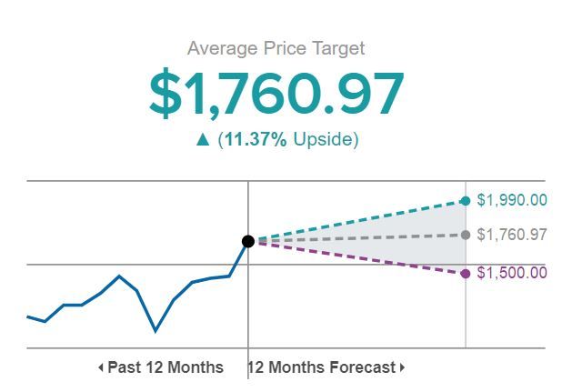Click the large $1,760.97 headline price
The height and width of the screenshot is (392, 562).
[276, 93]
